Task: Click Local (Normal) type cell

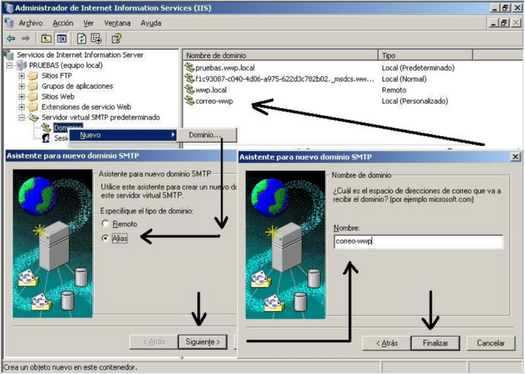Action: pos(404,79)
